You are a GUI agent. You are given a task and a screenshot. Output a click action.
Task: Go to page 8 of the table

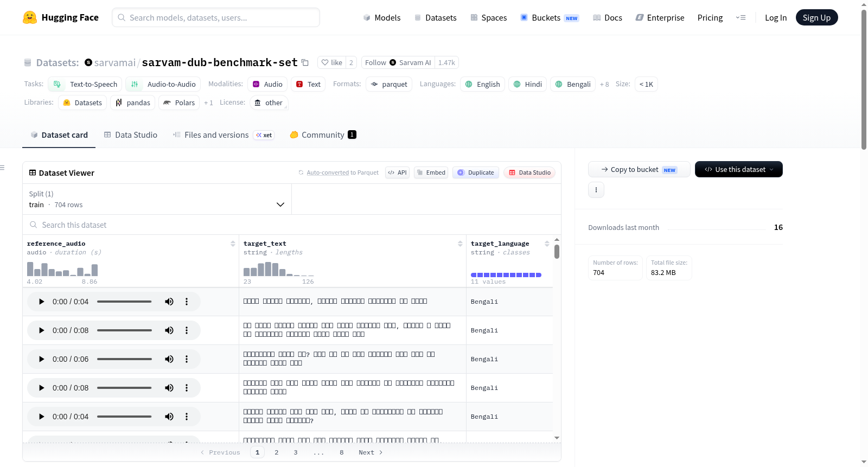(x=342, y=452)
